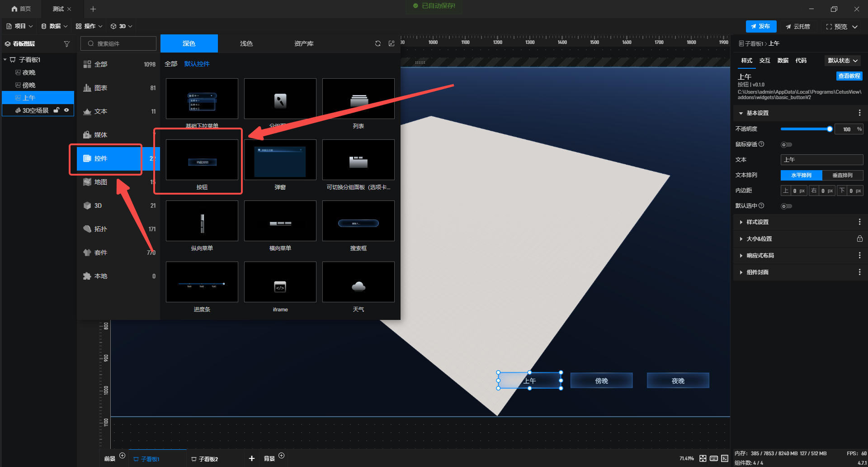The width and height of the screenshot is (868, 467).
Task: Open the console icon in bottom bar
Action: click(x=725, y=458)
